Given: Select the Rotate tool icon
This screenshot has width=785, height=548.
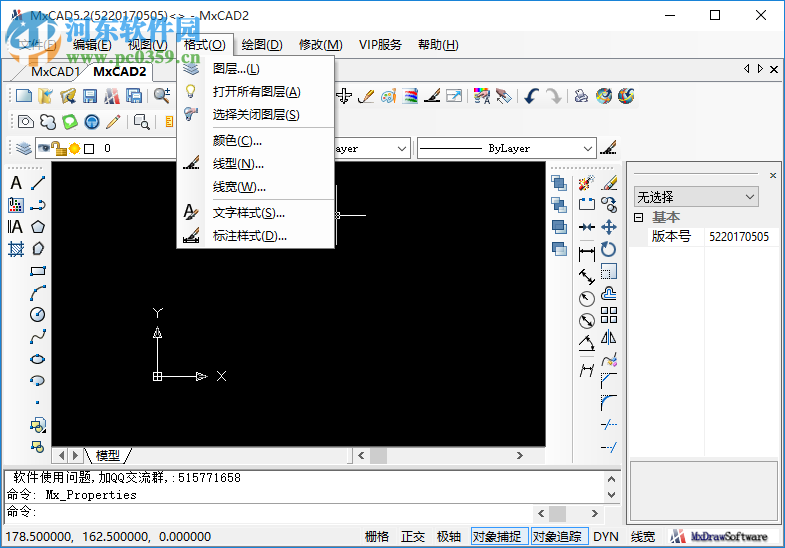Looking at the screenshot, I should tap(609, 249).
